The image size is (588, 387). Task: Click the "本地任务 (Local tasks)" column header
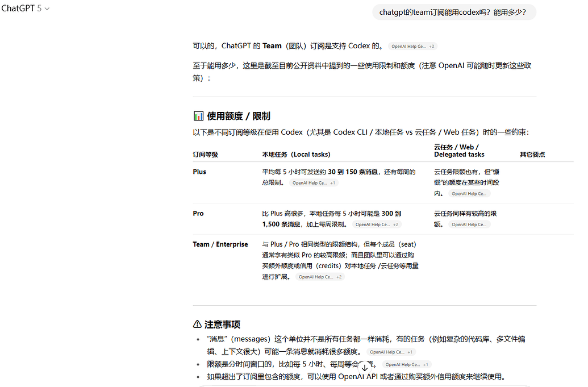(x=296, y=154)
